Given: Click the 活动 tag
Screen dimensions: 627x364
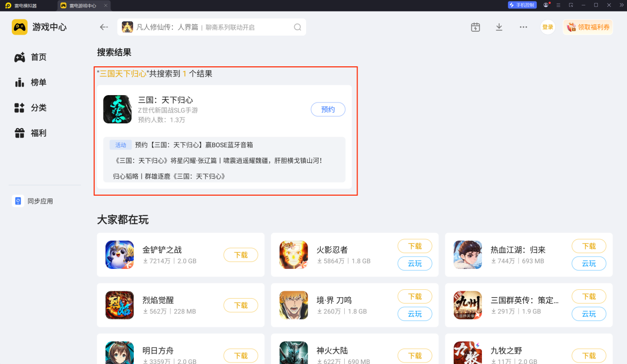Looking at the screenshot, I should (x=121, y=145).
